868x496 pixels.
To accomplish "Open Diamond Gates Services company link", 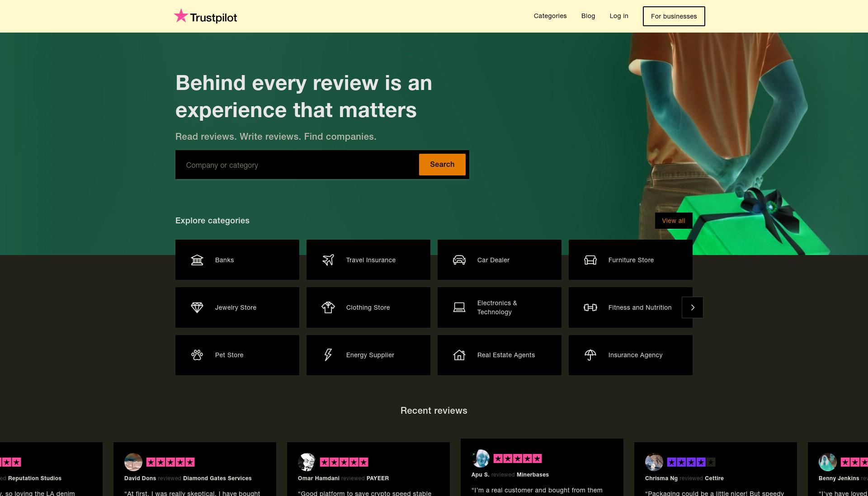I will pyautogui.click(x=217, y=478).
